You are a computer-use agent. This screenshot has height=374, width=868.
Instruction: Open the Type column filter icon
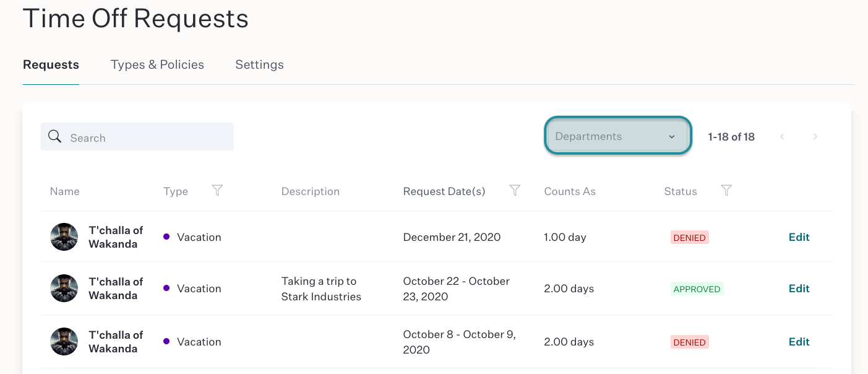217,191
